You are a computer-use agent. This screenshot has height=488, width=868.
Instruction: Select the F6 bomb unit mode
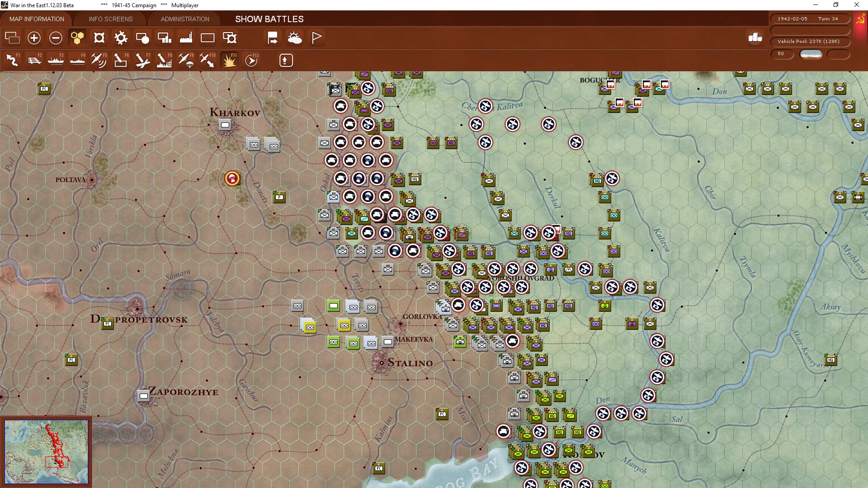121,60
